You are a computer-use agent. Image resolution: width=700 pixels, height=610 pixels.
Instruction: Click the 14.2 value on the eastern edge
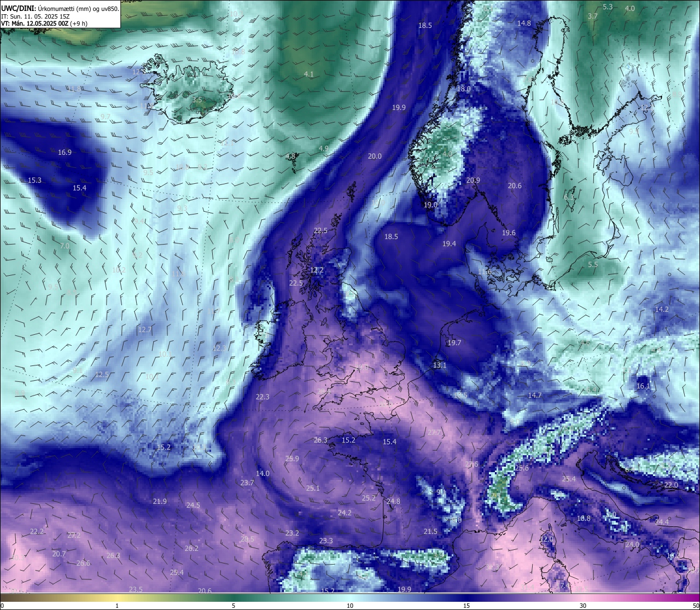coord(662,309)
